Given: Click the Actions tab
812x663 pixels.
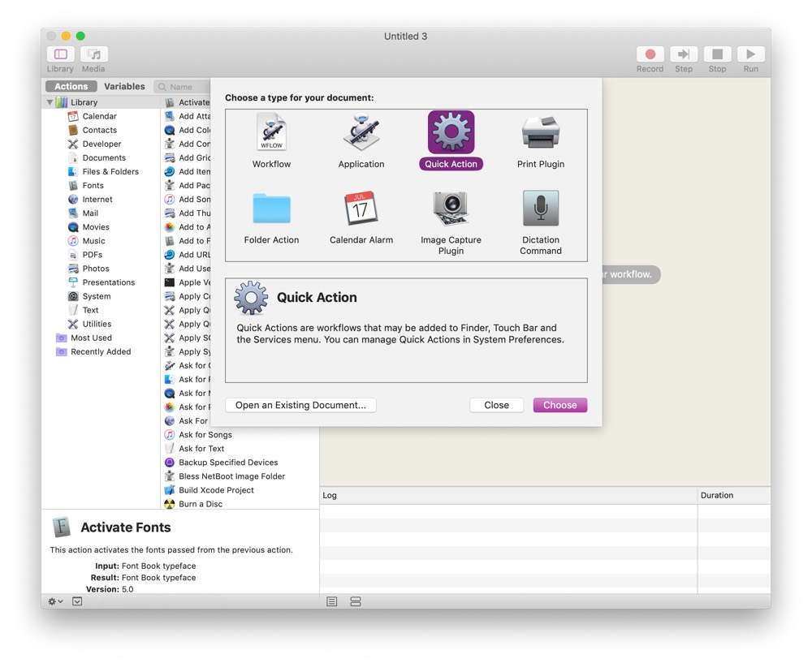Looking at the screenshot, I should tap(70, 86).
